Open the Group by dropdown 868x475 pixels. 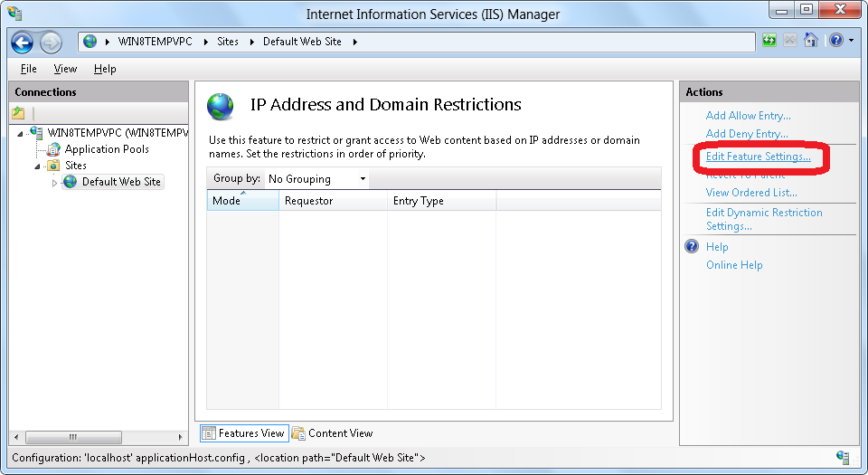(x=317, y=179)
